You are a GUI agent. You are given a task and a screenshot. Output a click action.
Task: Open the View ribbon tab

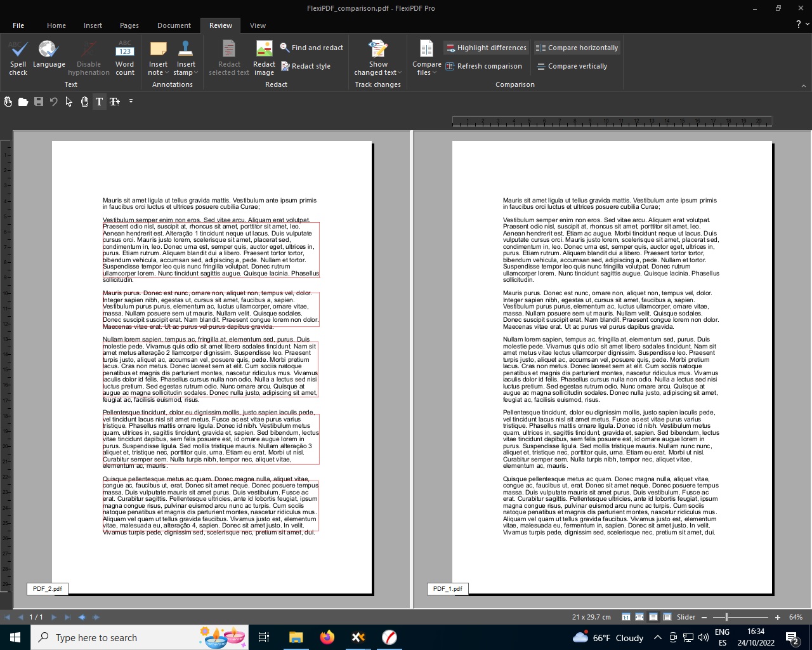tap(258, 25)
